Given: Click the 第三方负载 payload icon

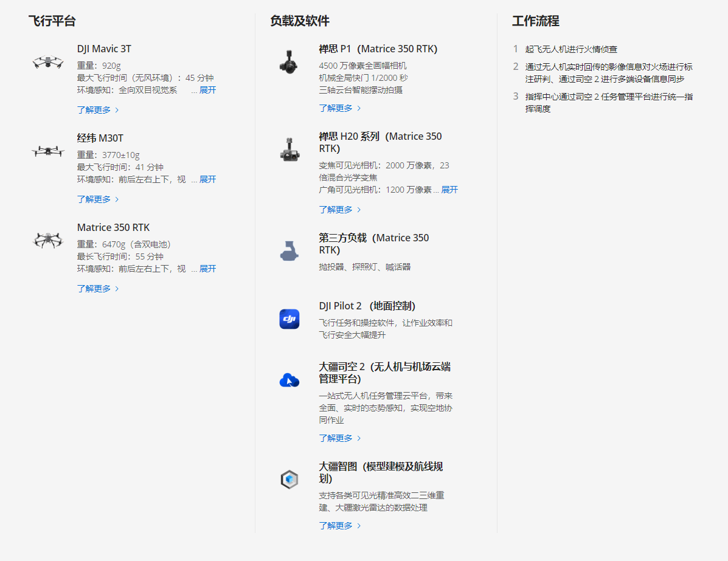Looking at the screenshot, I should (x=289, y=250).
